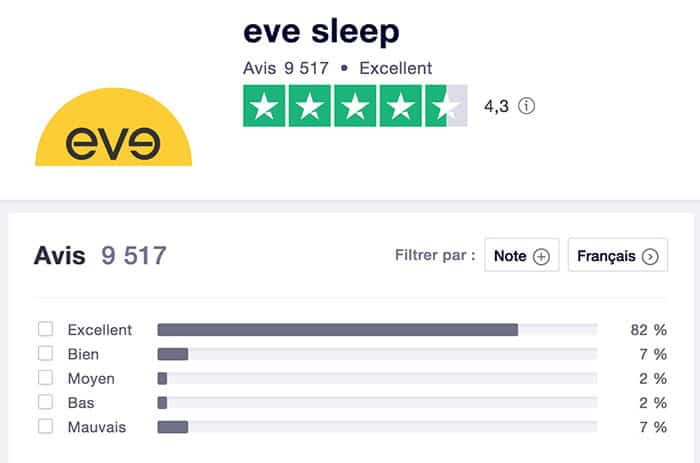Open the Note filter dropdown
The height and width of the screenshot is (463, 700).
[521, 256]
